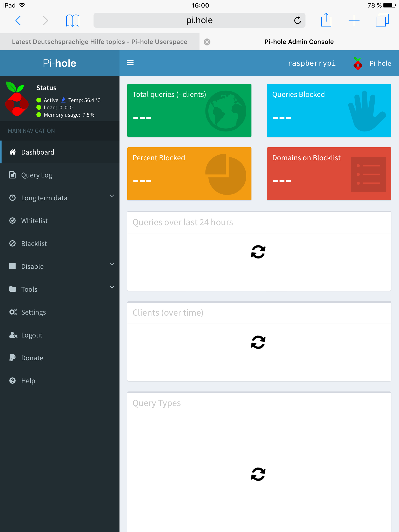
Task: Click the Logout link
Action: coord(60,335)
